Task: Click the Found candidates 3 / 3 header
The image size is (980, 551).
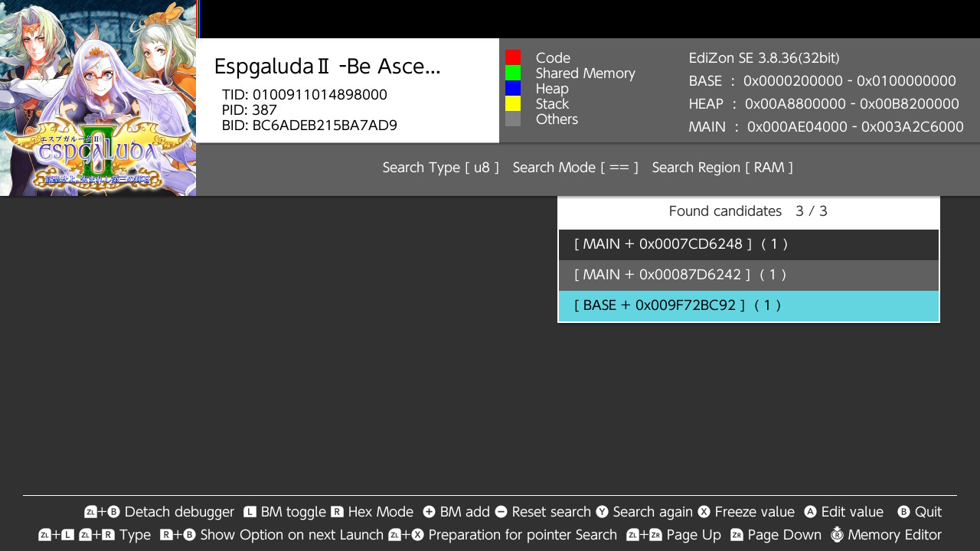Action: coord(748,211)
